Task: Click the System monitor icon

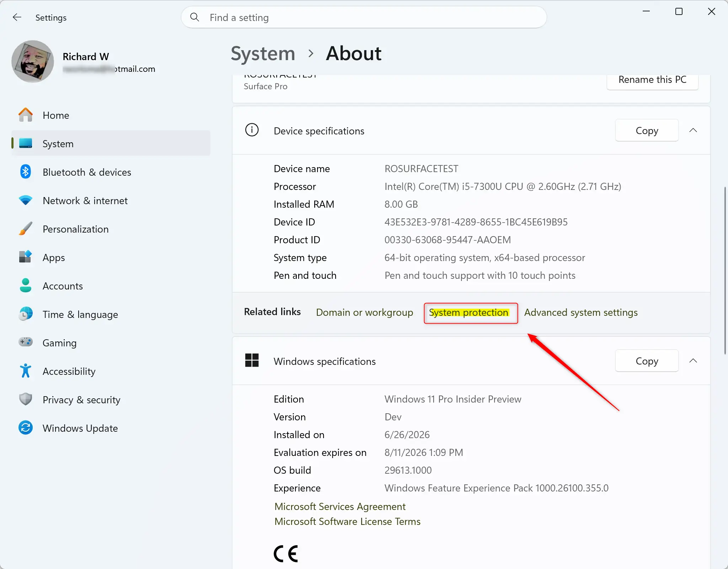Action: [x=26, y=143]
